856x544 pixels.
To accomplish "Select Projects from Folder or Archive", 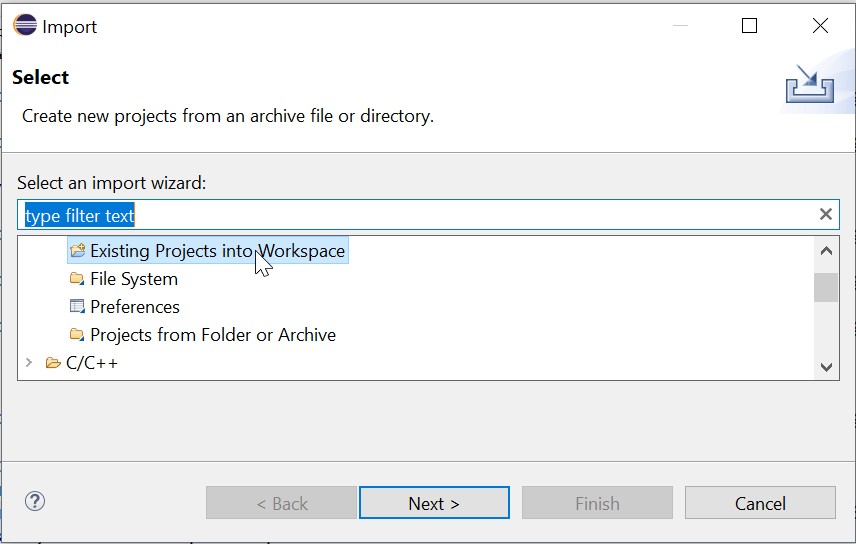I will click(x=213, y=335).
